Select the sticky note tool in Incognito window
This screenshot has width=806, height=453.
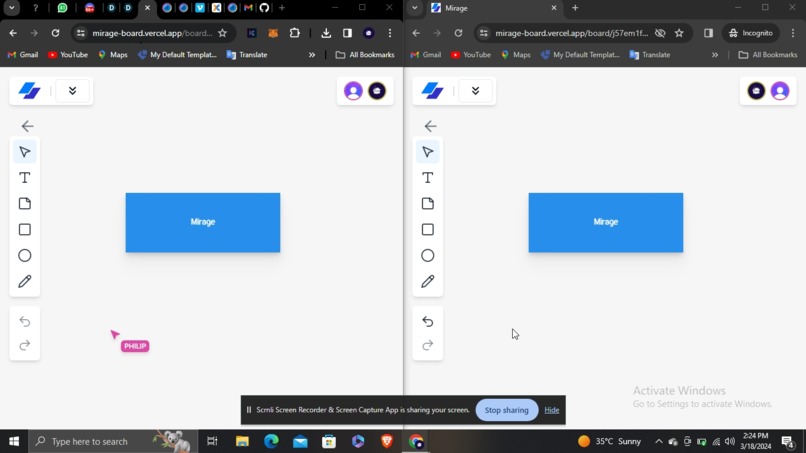click(x=428, y=204)
